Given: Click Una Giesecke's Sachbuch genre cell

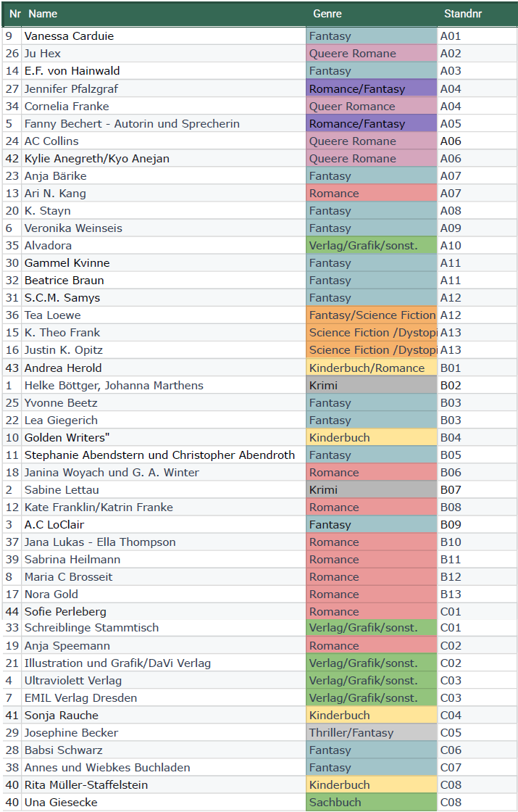Looking at the screenshot, I should 372,802.
